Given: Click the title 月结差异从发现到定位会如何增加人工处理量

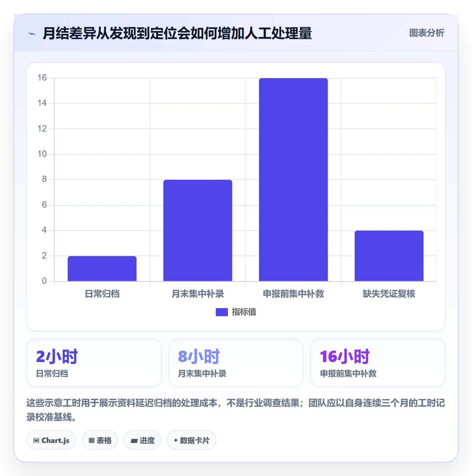Looking at the screenshot, I should 177,33.
